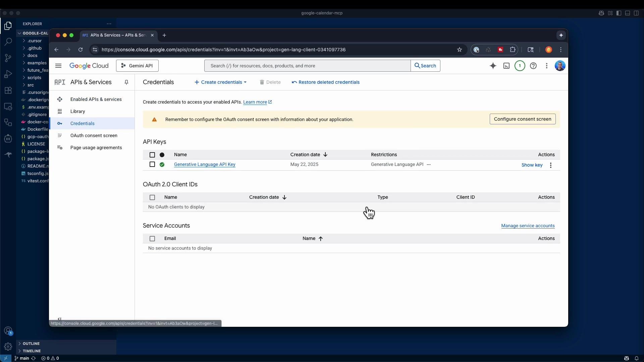The height and width of the screenshot is (362, 644).
Task: Click in the Google Cloud search field
Action: (x=308, y=66)
